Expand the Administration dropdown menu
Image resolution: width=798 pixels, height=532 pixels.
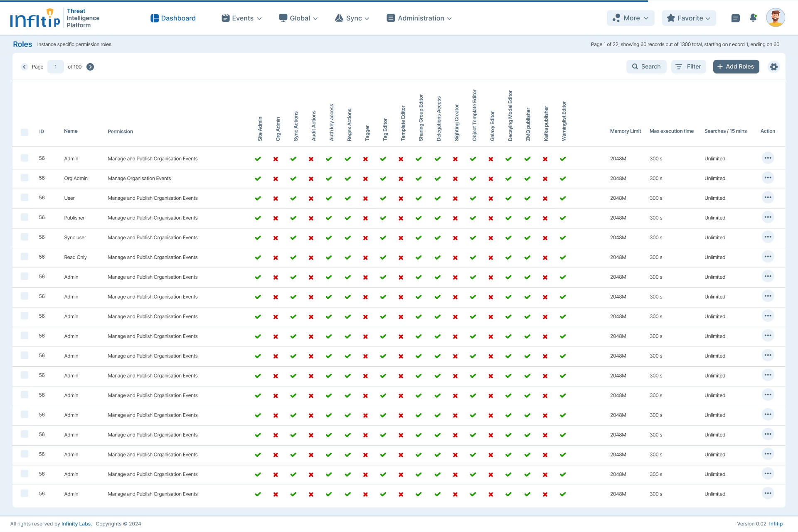pyautogui.click(x=419, y=18)
